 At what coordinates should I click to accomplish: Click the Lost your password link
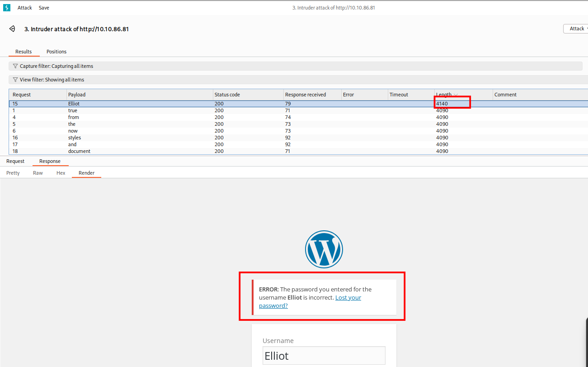(348, 298)
